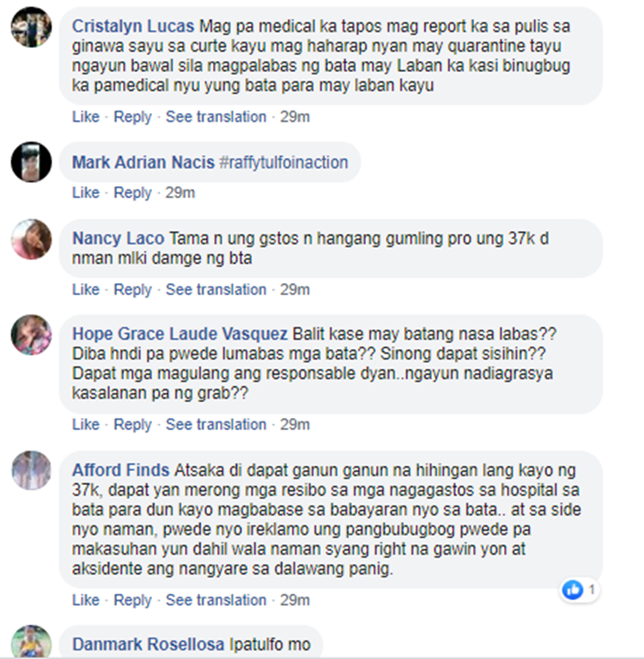Viewport: 644px width, 659px height.
Task: Like Hope Grace Laude Vasquez's comment
Action: tap(86, 425)
